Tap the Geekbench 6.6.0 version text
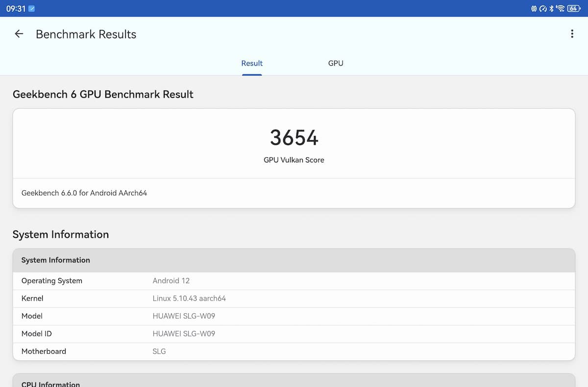 pos(84,193)
